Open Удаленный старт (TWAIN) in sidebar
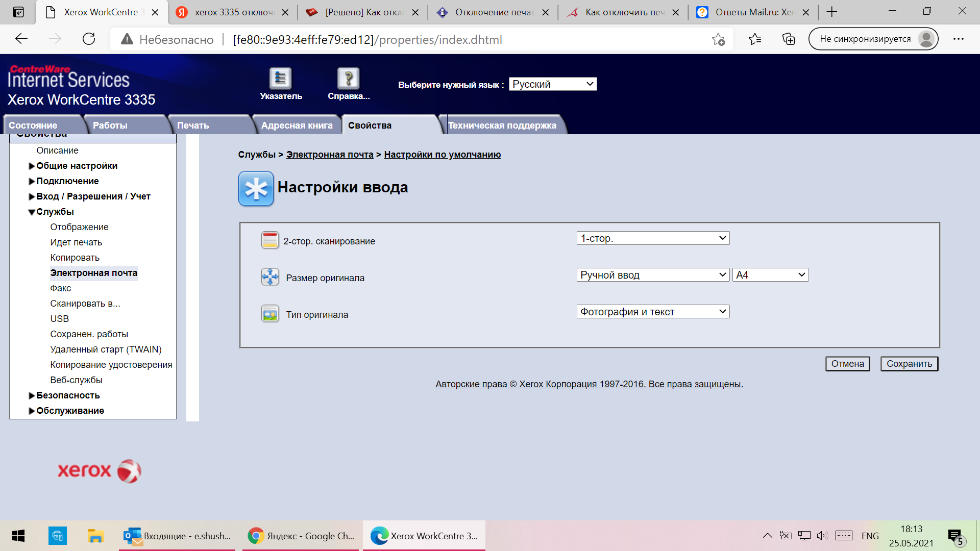The height and width of the screenshot is (551, 980). point(106,349)
